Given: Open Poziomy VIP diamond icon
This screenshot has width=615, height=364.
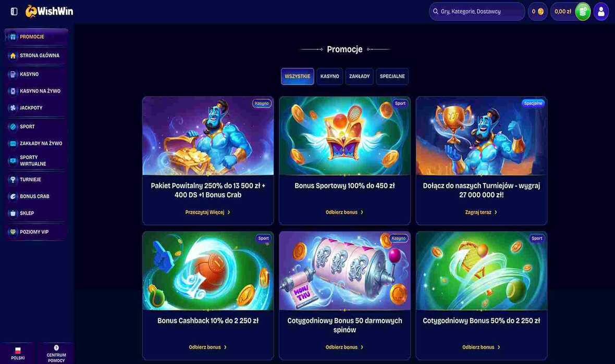Looking at the screenshot, I should coord(13,232).
